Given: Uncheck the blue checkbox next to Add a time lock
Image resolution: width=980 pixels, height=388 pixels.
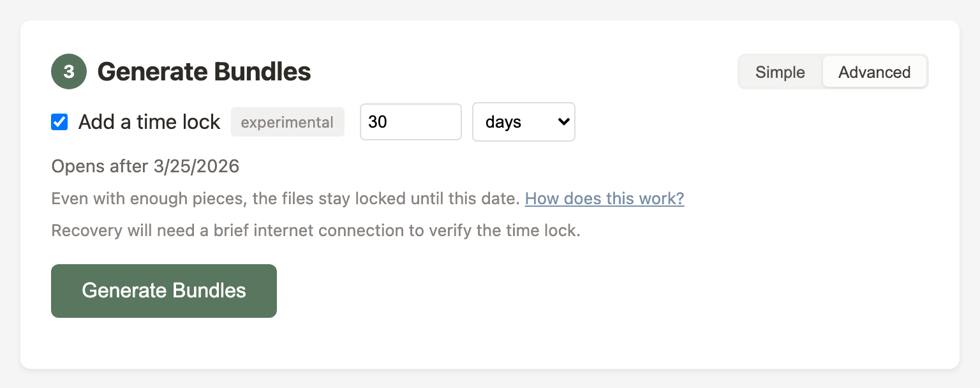Looking at the screenshot, I should pos(59,122).
